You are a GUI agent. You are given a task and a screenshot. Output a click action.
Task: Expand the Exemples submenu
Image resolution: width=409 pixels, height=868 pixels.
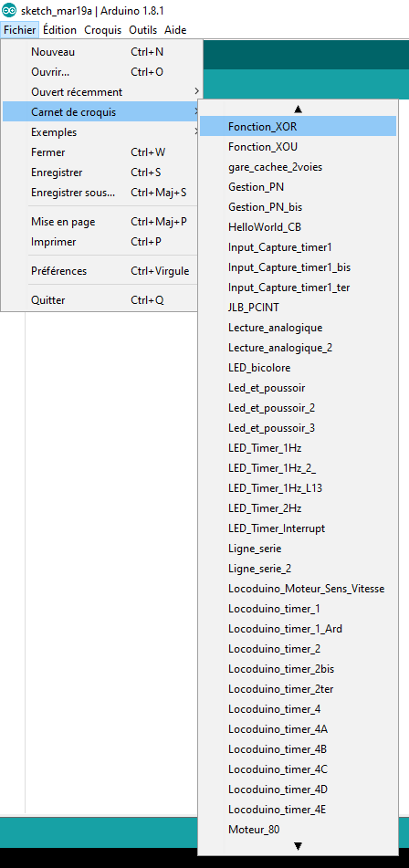point(102,132)
